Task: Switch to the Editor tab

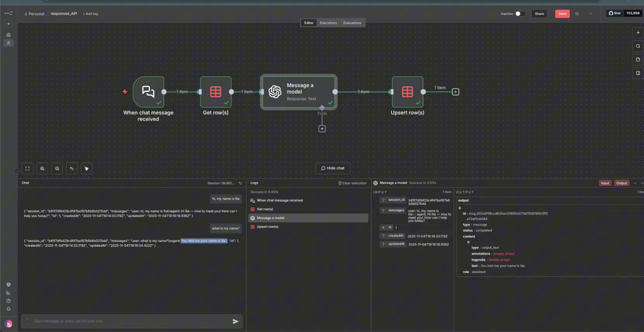Action: 309,23
